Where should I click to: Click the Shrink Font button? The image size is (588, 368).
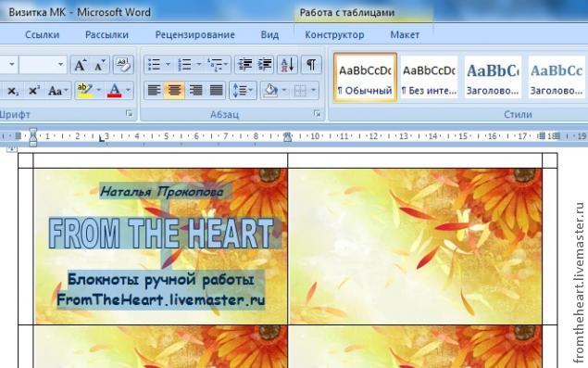tap(100, 65)
